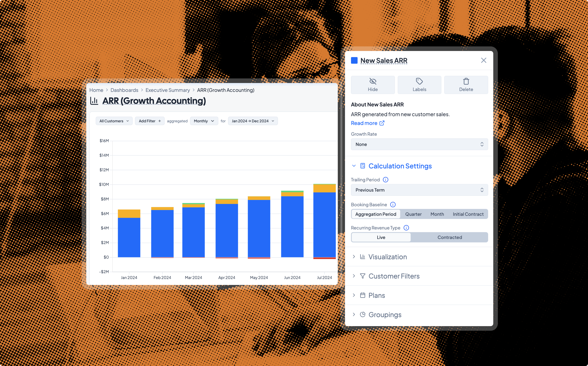This screenshot has height=366, width=588.
Task: Set Booking Baseline to Quarter
Action: tap(413, 214)
